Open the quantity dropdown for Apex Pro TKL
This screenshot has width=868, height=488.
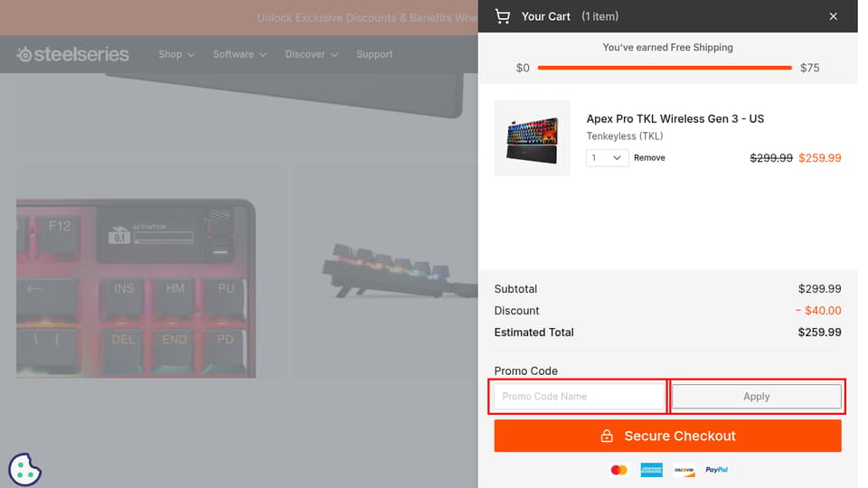[x=608, y=157]
